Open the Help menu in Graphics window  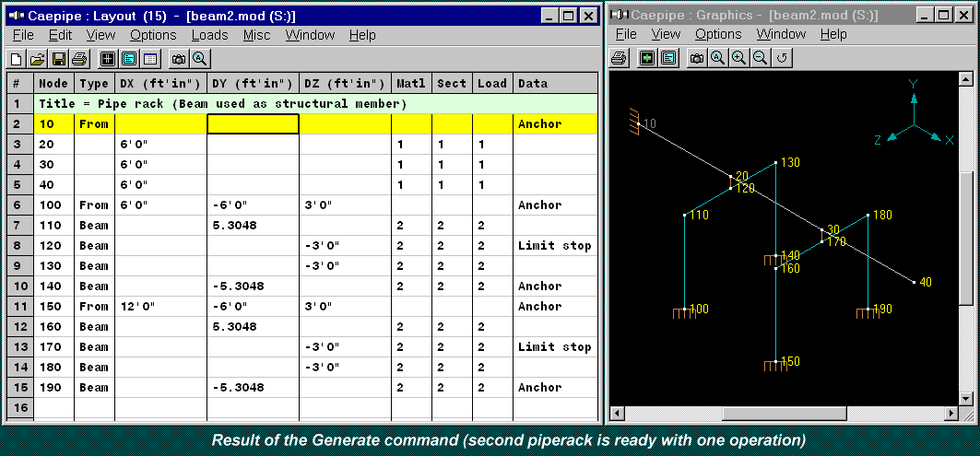point(833,34)
